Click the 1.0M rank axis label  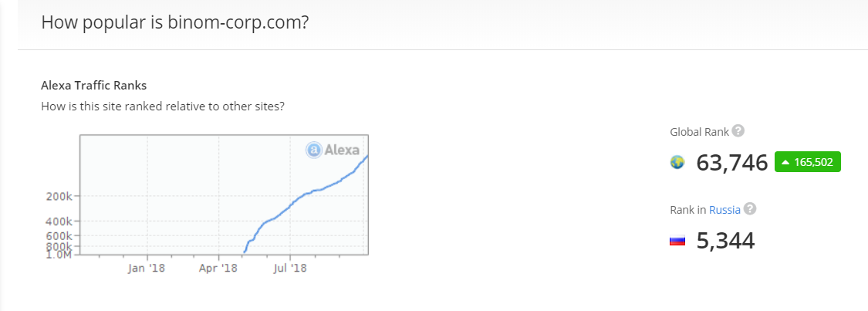point(59,255)
